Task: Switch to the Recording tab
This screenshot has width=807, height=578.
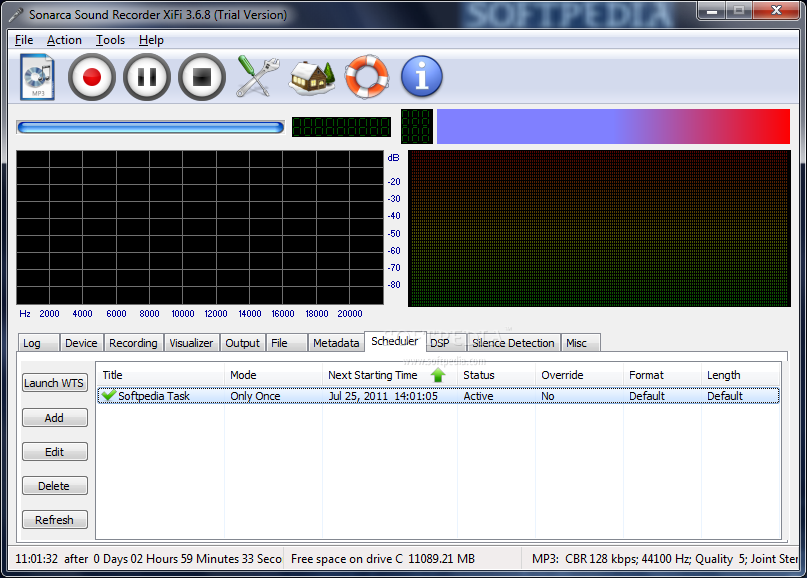Action: 133,343
